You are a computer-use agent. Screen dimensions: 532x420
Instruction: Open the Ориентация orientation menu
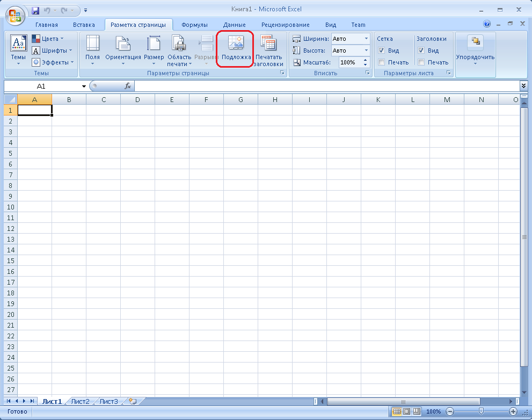point(123,50)
